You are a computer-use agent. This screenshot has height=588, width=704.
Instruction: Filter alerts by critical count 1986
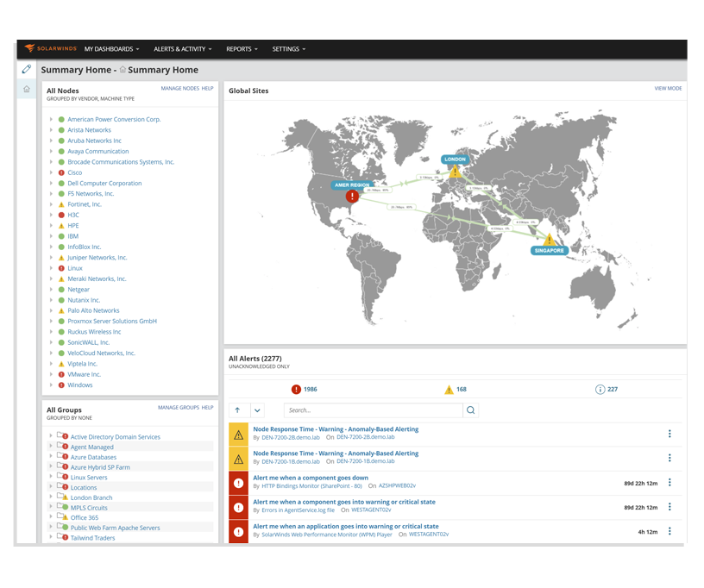305,390
